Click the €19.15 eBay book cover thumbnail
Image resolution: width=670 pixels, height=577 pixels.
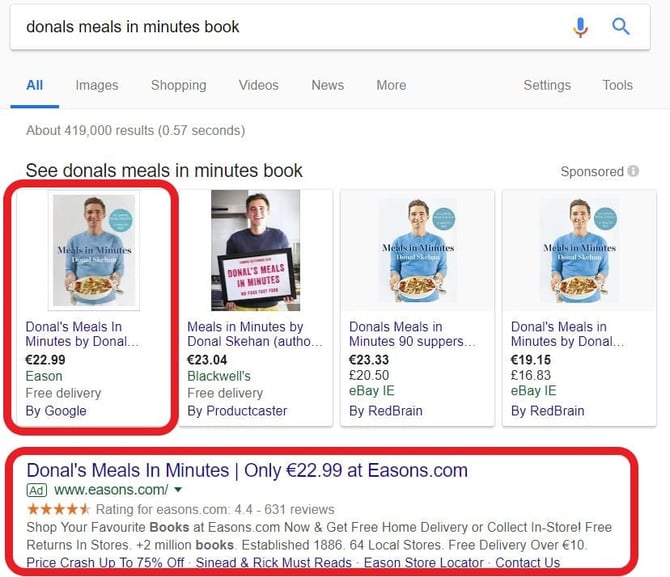coord(580,250)
